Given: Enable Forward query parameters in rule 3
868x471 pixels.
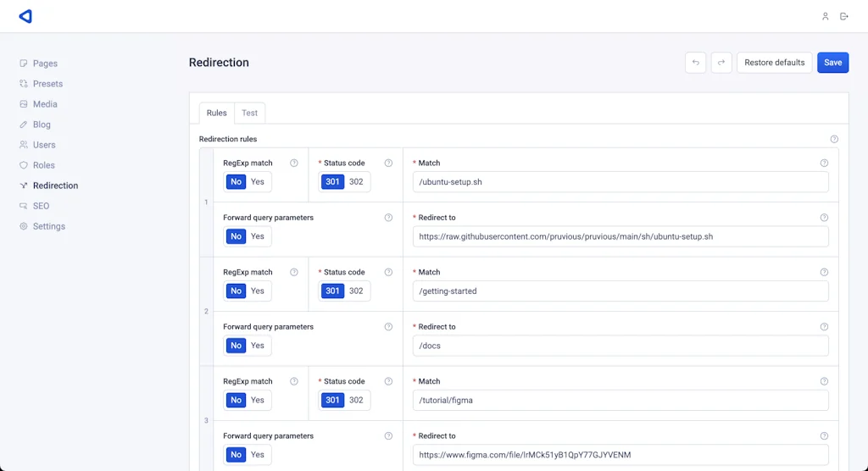Looking at the screenshot, I should point(258,455).
